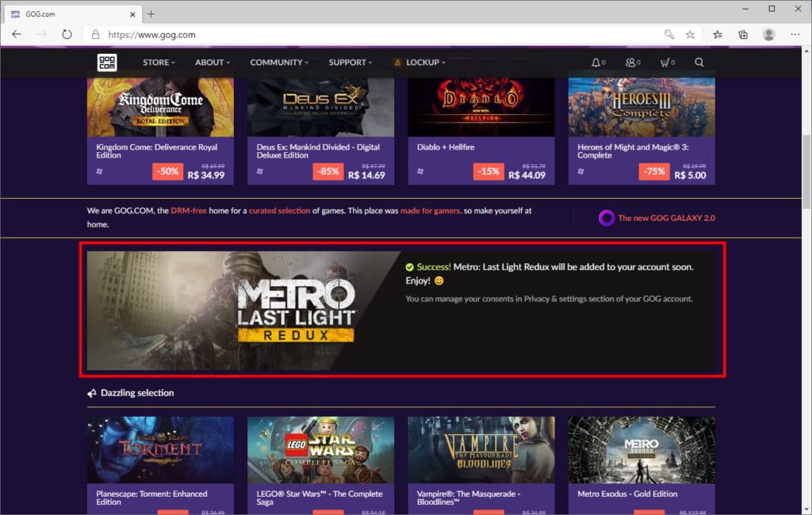This screenshot has height=515, width=812.
Task: Click the padlock site info icon
Action: click(x=95, y=35)
